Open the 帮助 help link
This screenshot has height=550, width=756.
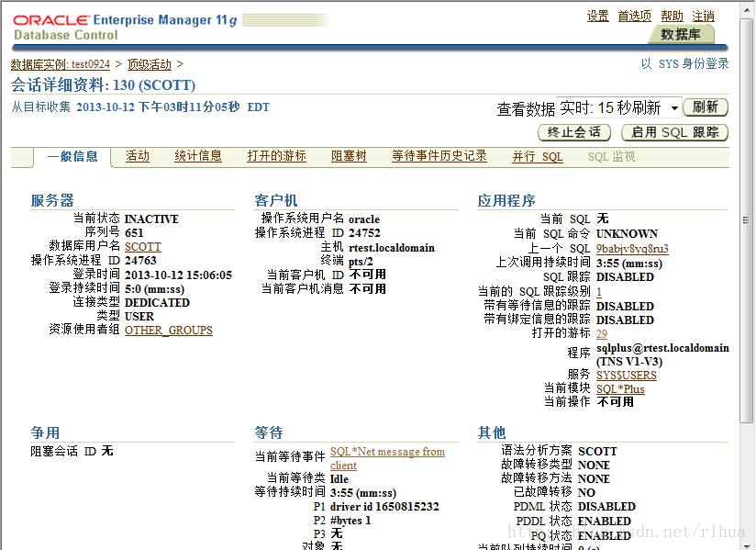pyautogui.click(x=672, y=16)
